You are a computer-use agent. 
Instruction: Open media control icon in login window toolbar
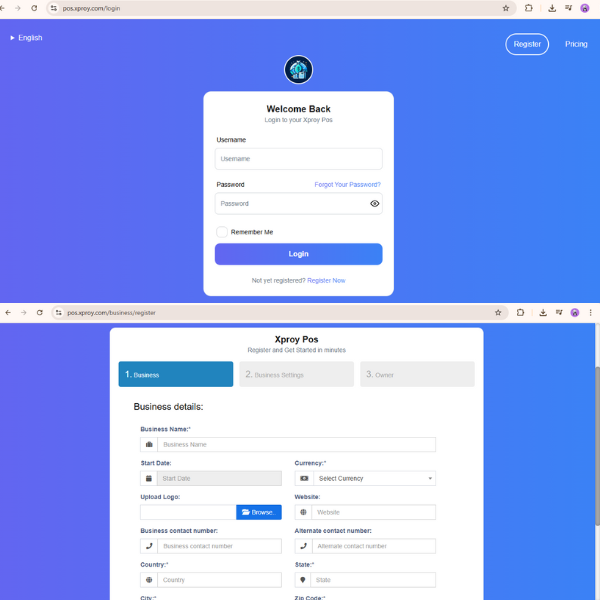click(x=568, y=8)
